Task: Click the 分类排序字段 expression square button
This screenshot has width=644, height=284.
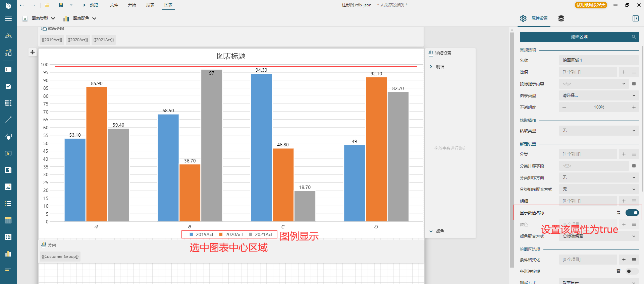Action: click(634, 166)
